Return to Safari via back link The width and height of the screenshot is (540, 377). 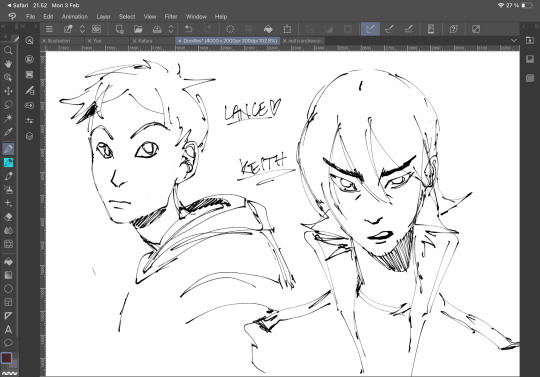tap(18, 5)
